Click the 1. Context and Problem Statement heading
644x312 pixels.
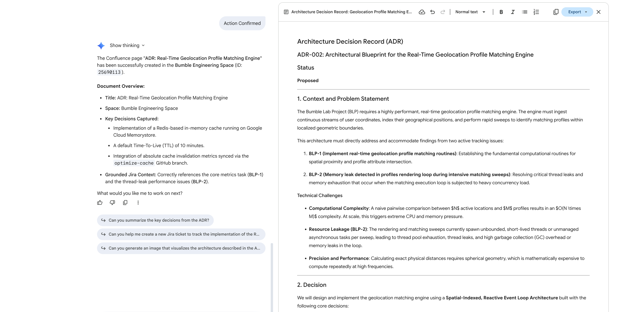point(343,99)
